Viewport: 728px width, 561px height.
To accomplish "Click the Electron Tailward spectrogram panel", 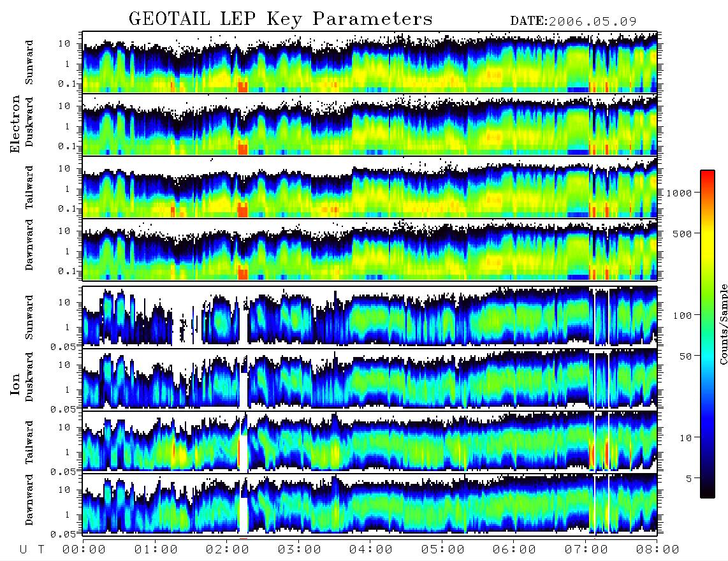I will click(x=370, y=187).
